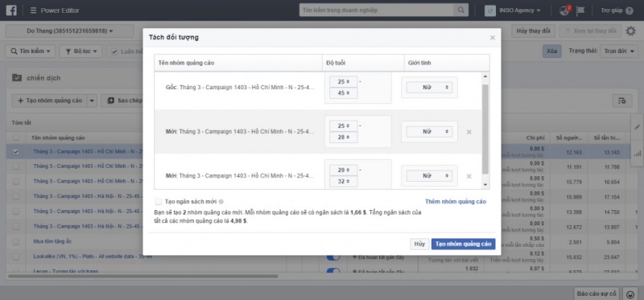Check the Lookalike (VN, 1%) row checkbox
Image resolution: width=644 pixels, height=300 pixels.
[15, 257]
